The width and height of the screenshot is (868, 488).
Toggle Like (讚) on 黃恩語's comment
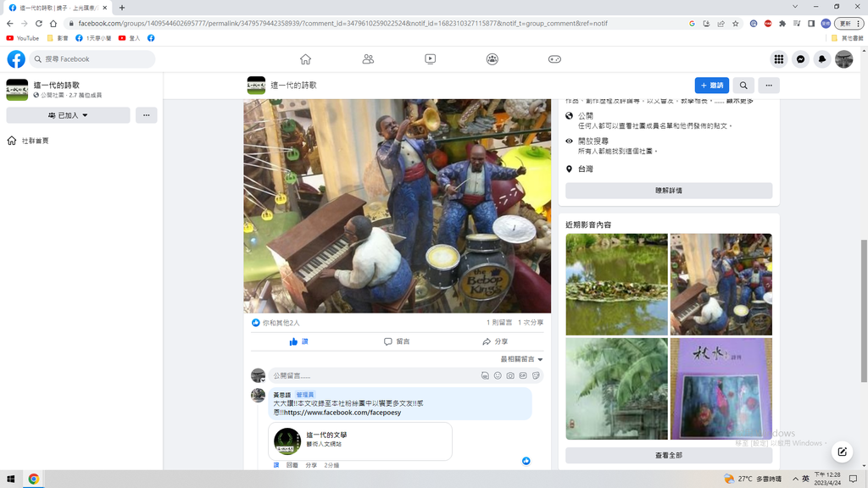276,465
